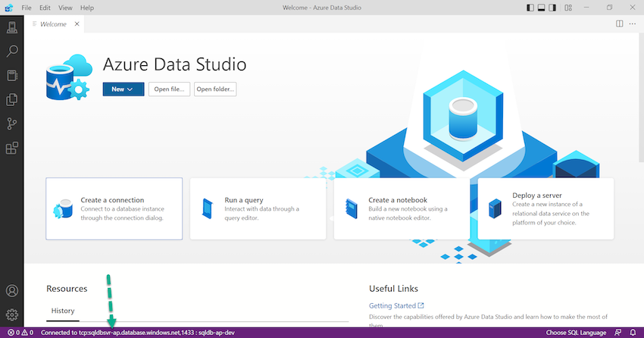
Task: Open the Customize Layout icon
Action: point(568,8)
